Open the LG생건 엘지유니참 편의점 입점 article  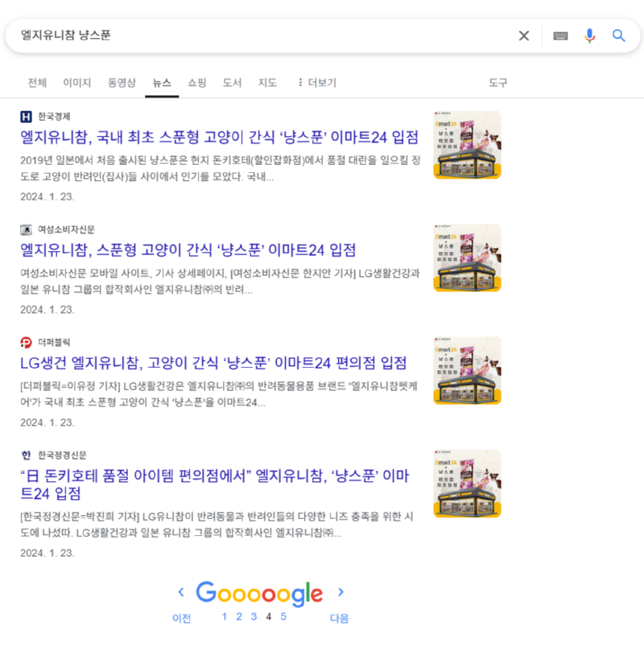pos(213,363)
